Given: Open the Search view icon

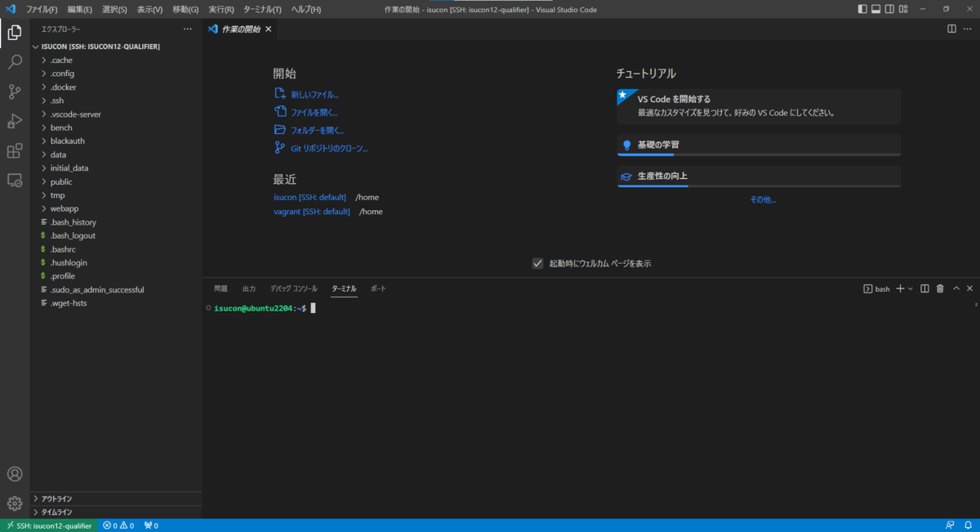Looking at the screenshot, I should click(x=15, y=62).
